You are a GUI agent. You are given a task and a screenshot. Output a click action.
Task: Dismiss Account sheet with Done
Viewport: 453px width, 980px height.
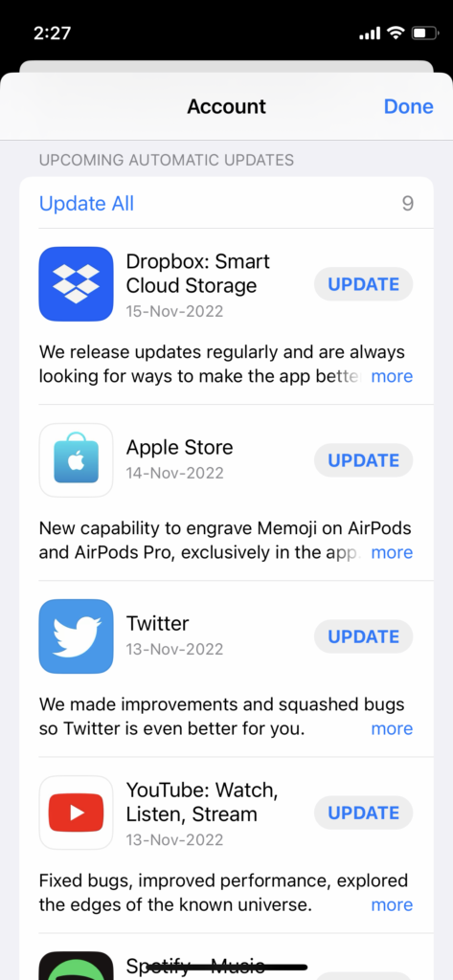click(x=409, y=107)
